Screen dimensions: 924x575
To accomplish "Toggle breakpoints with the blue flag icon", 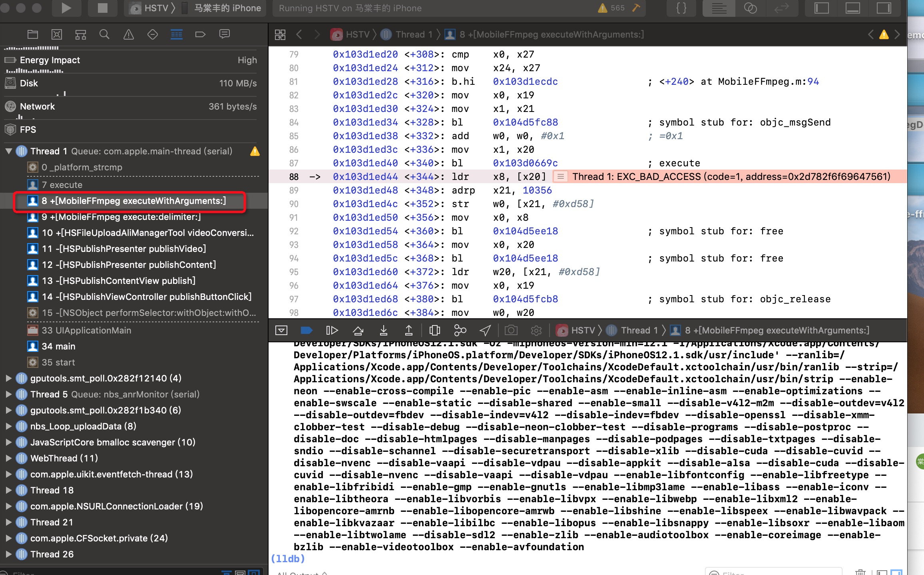I will click(307, 330).
